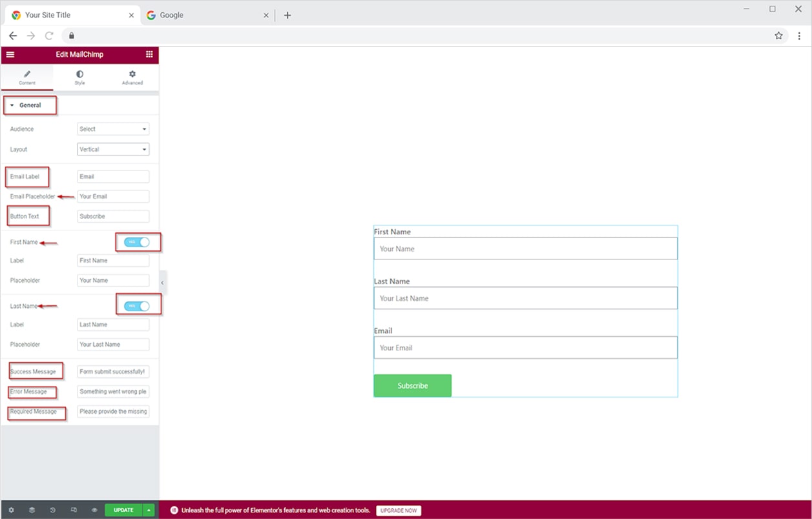Collapse the editor panel with side handle

coord(162,282)
